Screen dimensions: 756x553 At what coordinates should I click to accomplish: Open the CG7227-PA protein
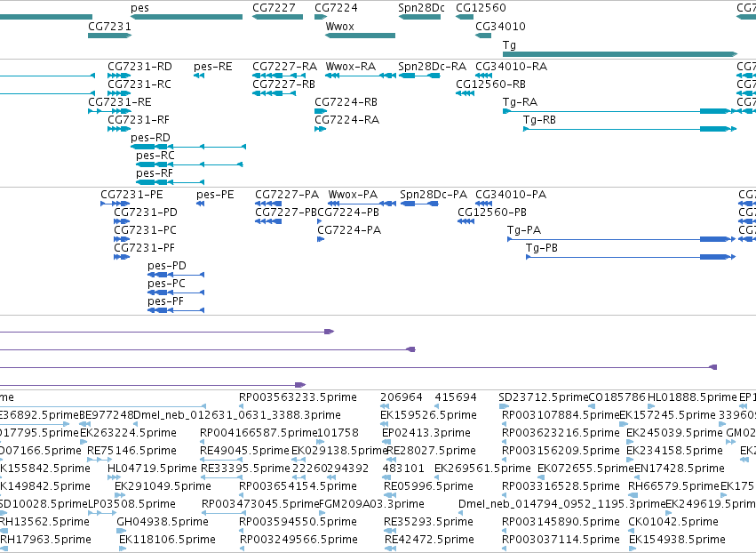click(x=287, y=195)
